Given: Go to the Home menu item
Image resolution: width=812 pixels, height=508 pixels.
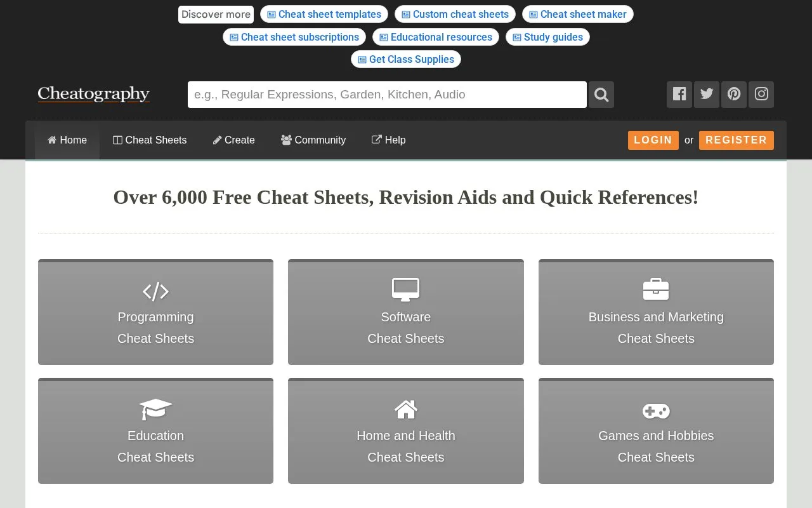Looking at the screenshot, I should pos(67,140).
